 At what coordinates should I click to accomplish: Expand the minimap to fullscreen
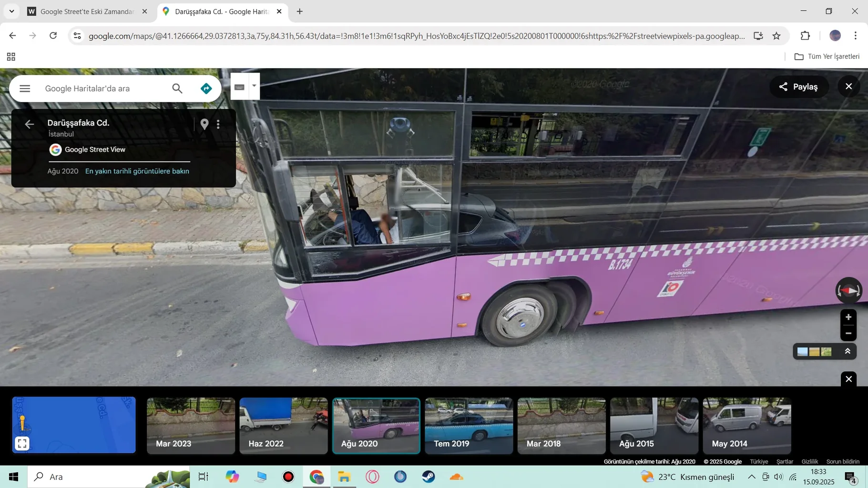22,443
